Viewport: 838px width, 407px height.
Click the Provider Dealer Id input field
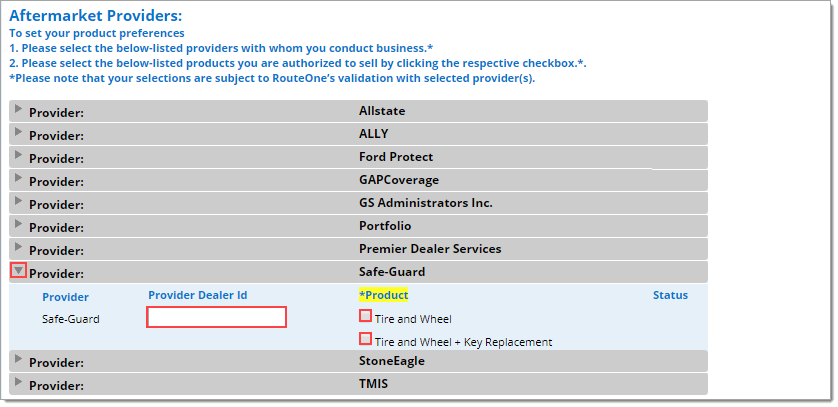point(216,317)
